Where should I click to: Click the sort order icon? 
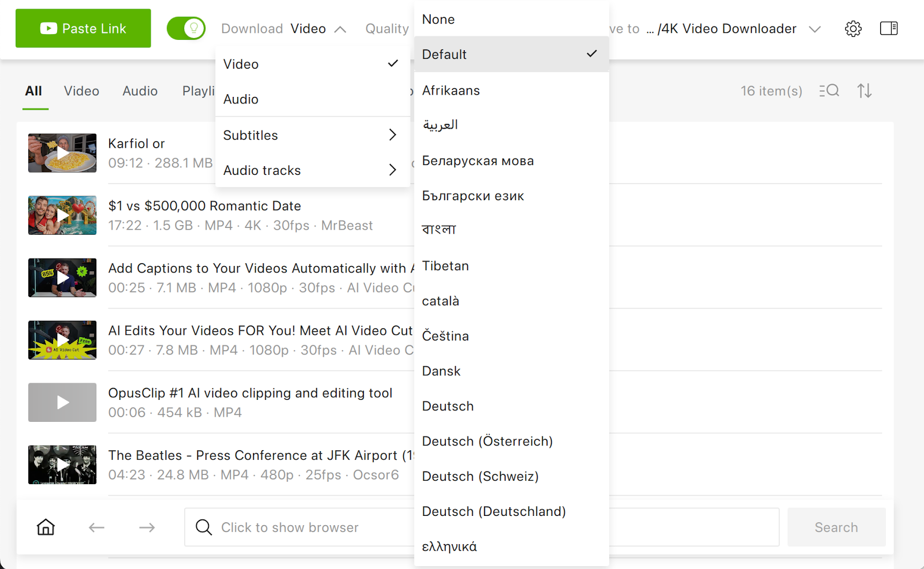tap(865, 91)
